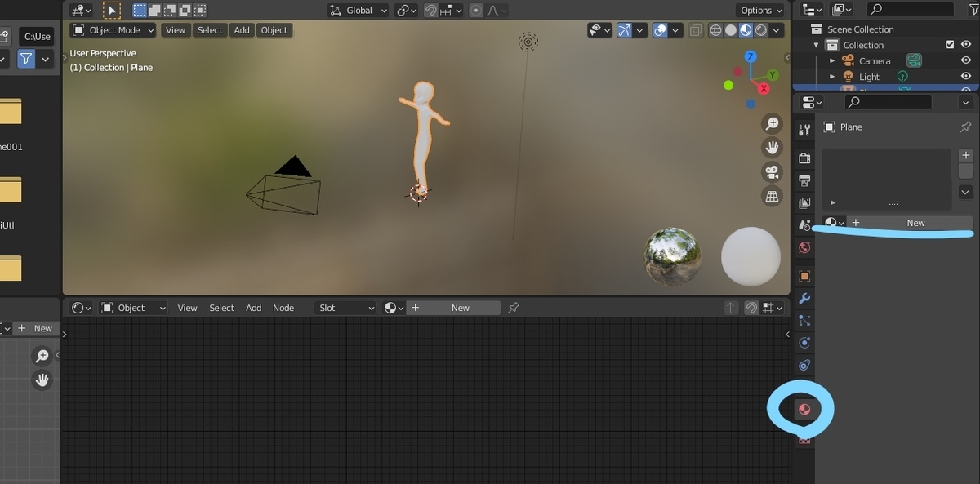
Task: Open Object properties tab
Action: click(804, 276)
